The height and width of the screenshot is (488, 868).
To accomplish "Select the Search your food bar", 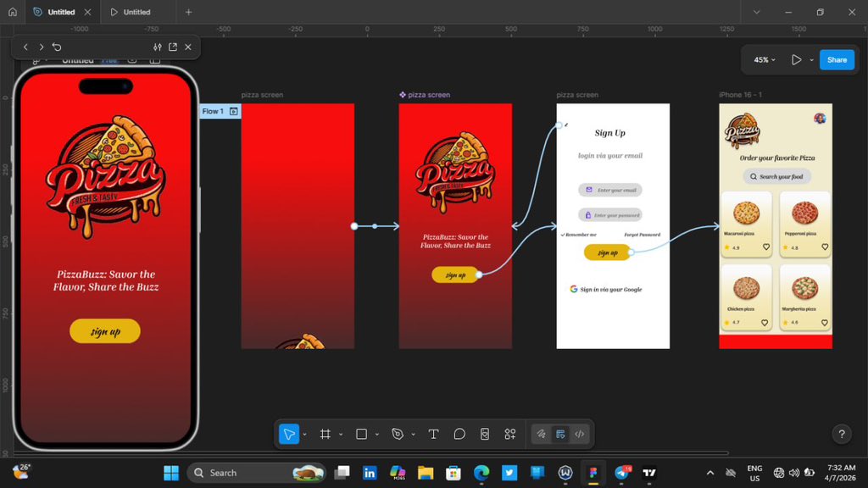I will point(776,176).
